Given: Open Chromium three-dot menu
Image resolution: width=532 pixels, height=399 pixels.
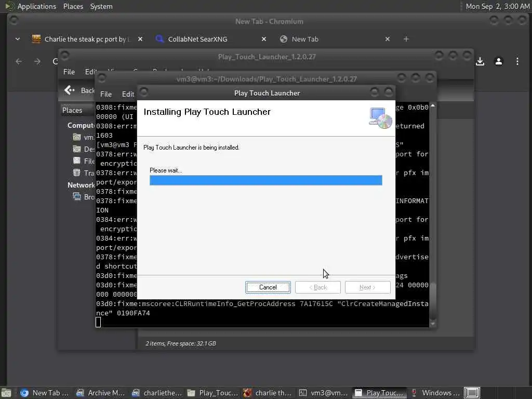Looking at the screenshot, I should click(x=517, y=61).
